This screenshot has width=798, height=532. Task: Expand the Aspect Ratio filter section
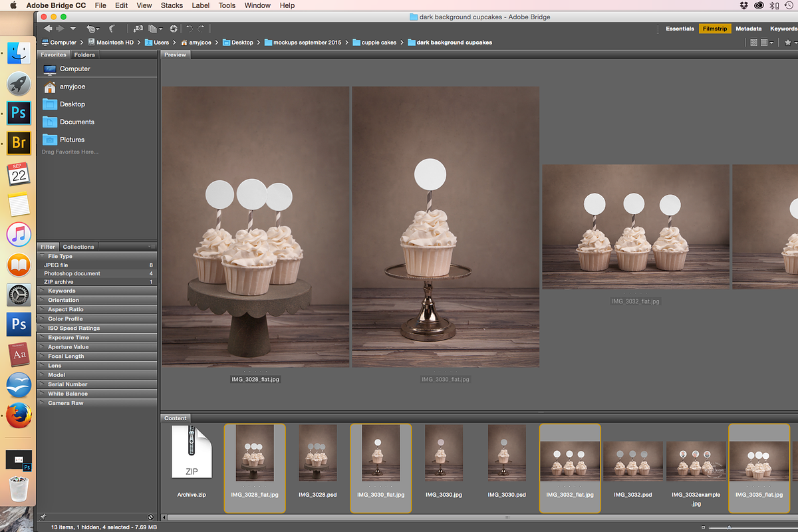[97, 309]
